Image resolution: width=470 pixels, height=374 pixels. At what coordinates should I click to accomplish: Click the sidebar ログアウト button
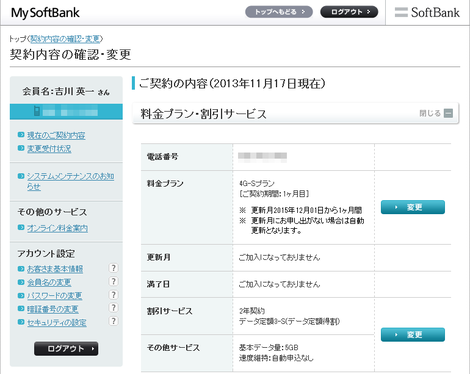tap(66, 349)
